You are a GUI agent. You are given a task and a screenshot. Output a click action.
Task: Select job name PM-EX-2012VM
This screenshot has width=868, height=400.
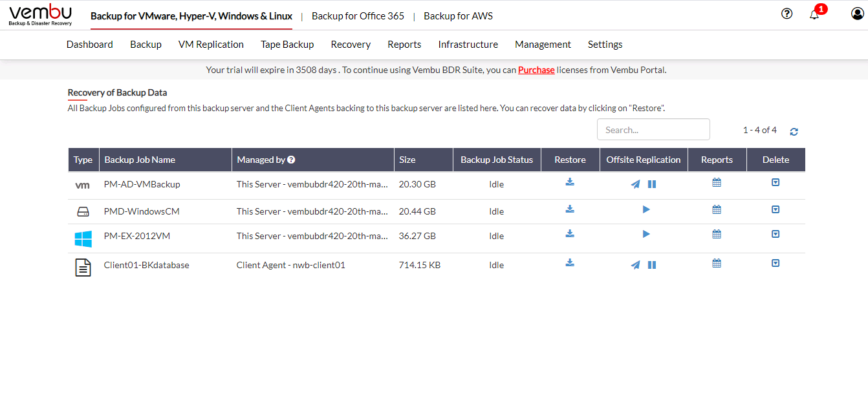click(x=137, y=236)
